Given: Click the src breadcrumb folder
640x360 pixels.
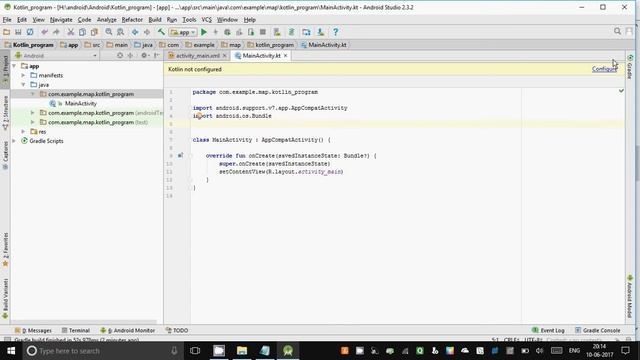Looking at the screenshot, I should (x=92, y=45).
